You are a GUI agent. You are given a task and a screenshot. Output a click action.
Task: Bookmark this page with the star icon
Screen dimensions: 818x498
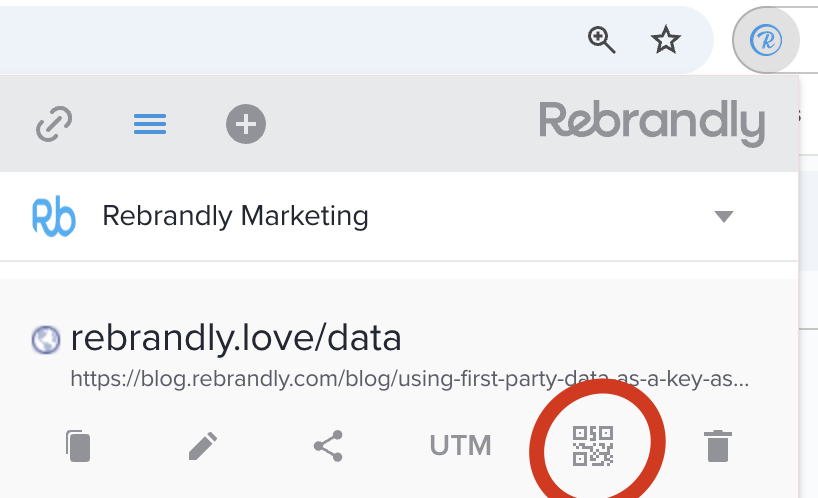click(666, 40)
